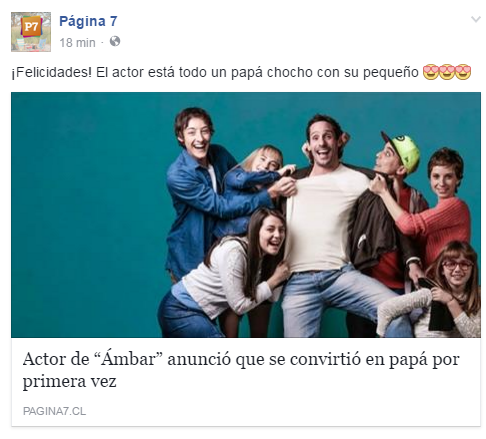Click the last heart-eyes emoji
This screenshot has width=486, height=439.
pos(463,72)
